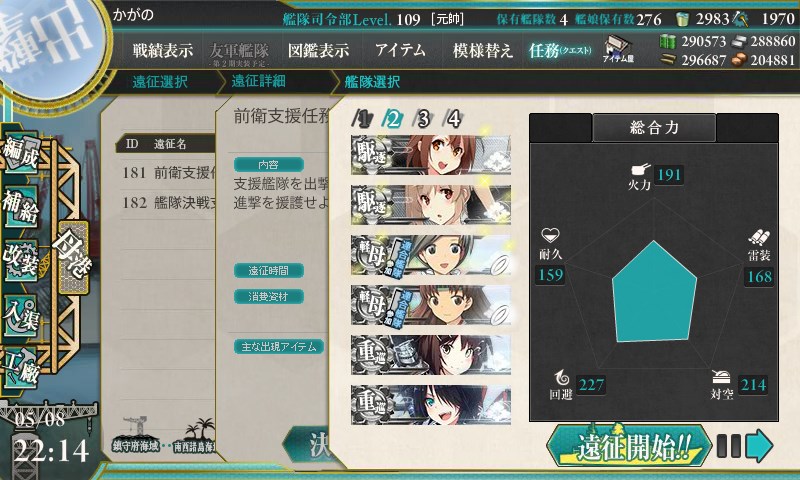Start expedition with 遠征開始!! button

[x=629, y=446]
